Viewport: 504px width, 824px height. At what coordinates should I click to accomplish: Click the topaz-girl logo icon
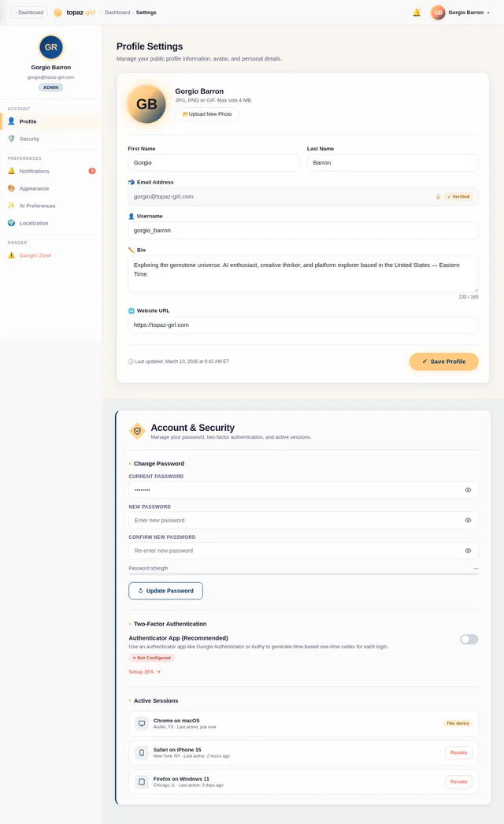[57, 13]
